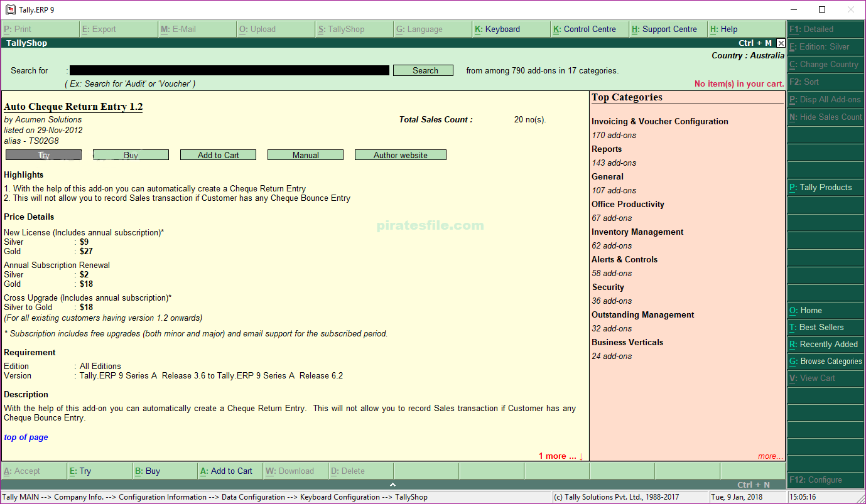This screenshot has height=504, width=866.
Task: Click the 15:05:16 status clock
Action: point(803,497)
